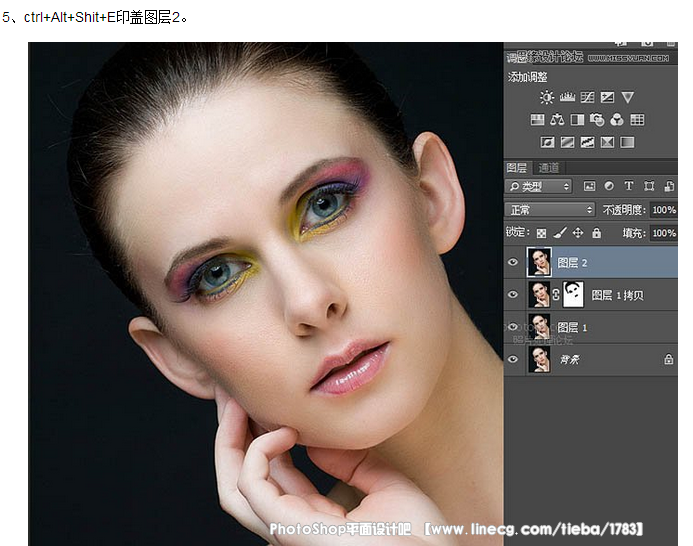Filter layers by smart objects
This screenshot has width=693, height=546.
click(x=669, y=186)
